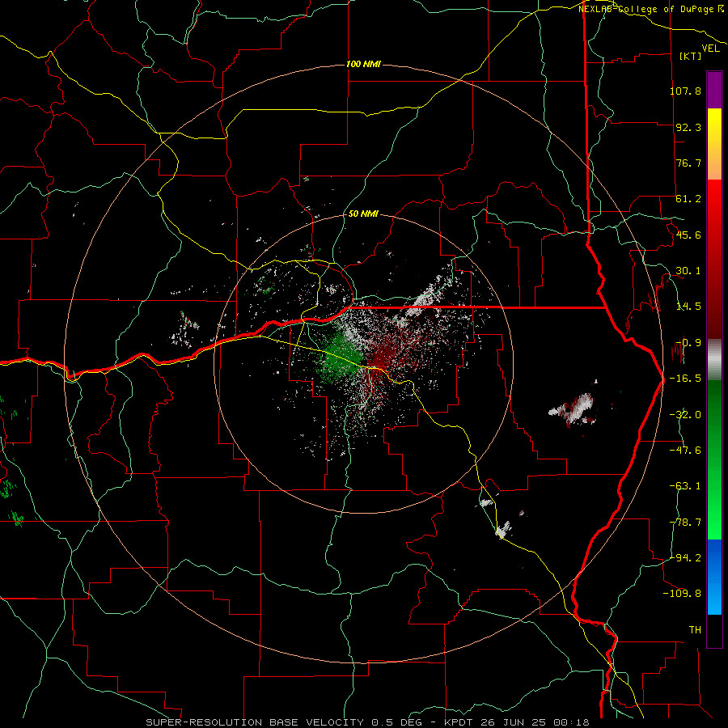The height and width of the screenshot is (728, 728).
Task: Click the -63.1 velocity scale value
Action: coord(685,486)
